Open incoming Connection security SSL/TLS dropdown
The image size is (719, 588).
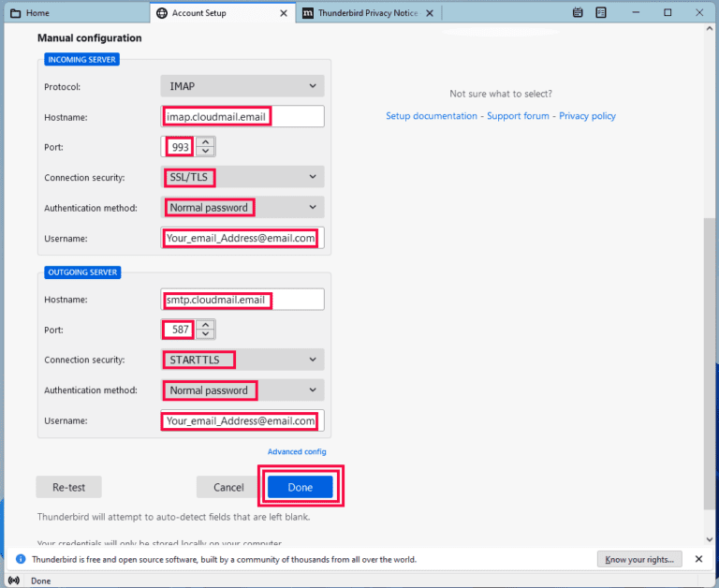point(242,177)
